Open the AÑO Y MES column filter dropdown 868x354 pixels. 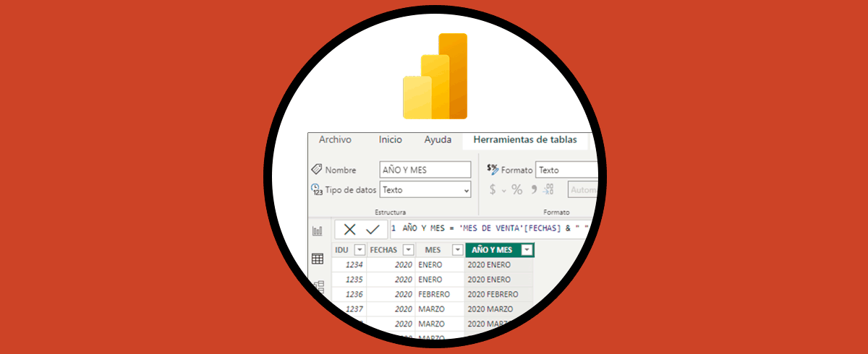coord(527,250)
